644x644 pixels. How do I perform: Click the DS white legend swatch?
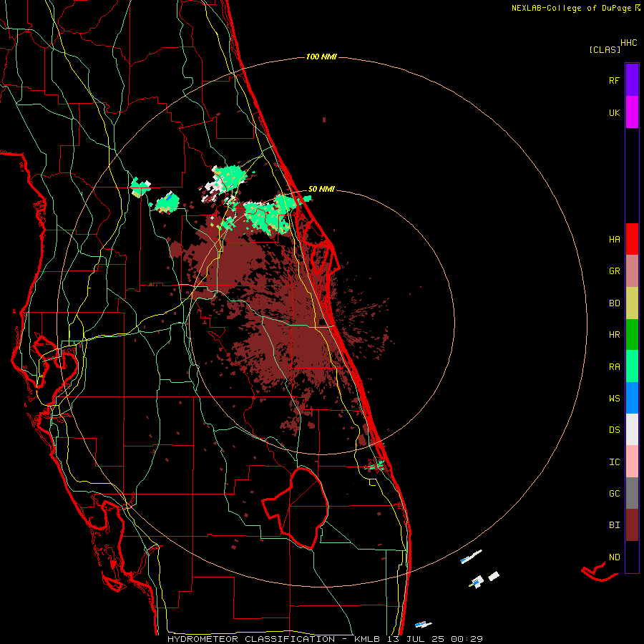pyautogui.click(x=632, y=429)
